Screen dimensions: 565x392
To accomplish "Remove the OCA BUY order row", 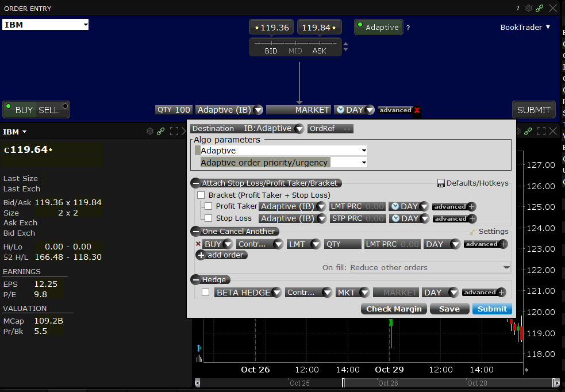I will point(198,244).
